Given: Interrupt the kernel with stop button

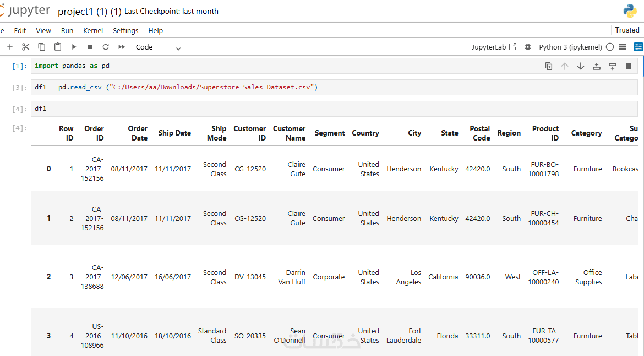Looking at the screenshot, I should click(x=90, y=47).
